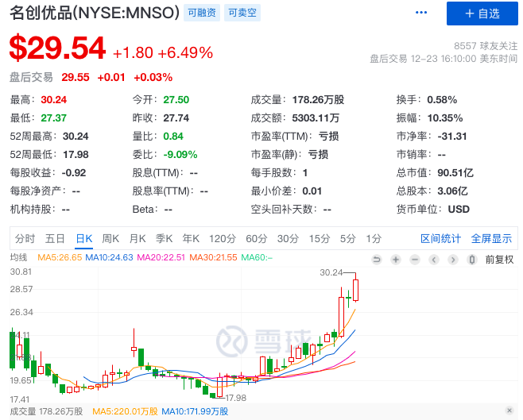
Task: Show the 年K chart
Action: pos(191,238)
